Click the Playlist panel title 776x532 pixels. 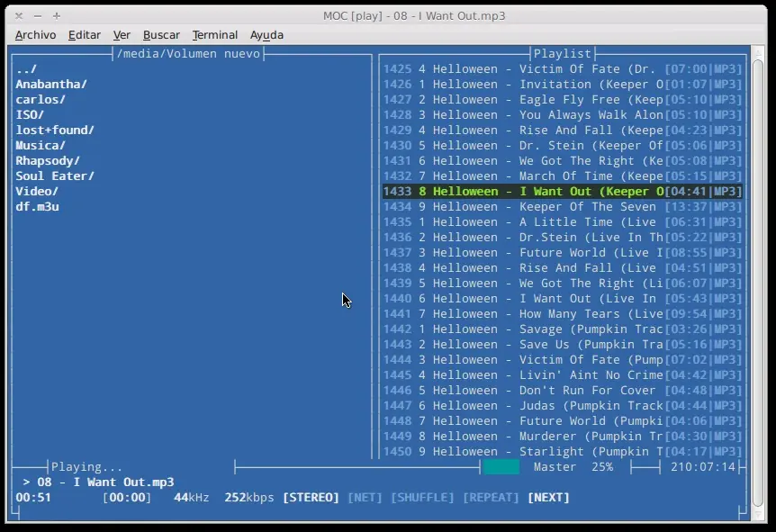coord(563,53)
